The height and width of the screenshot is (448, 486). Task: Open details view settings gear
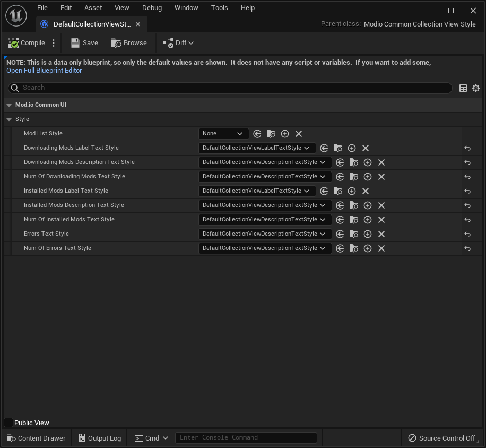(x=476, y=88)
